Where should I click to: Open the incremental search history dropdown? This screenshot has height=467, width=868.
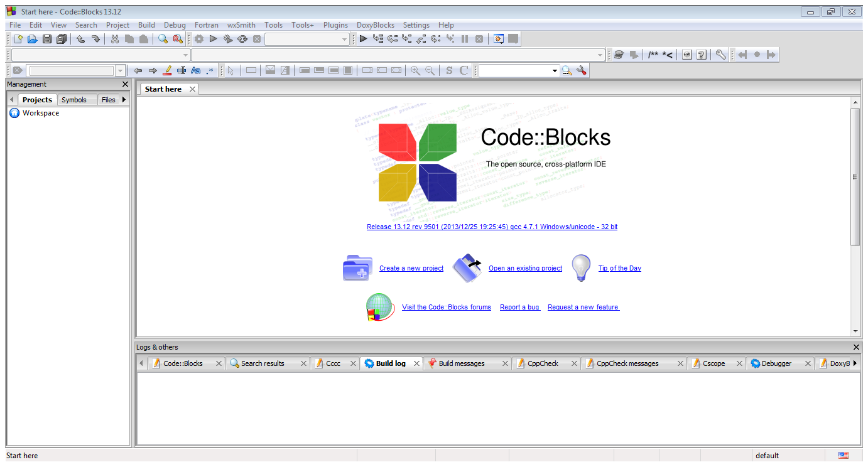coord(120,71)
